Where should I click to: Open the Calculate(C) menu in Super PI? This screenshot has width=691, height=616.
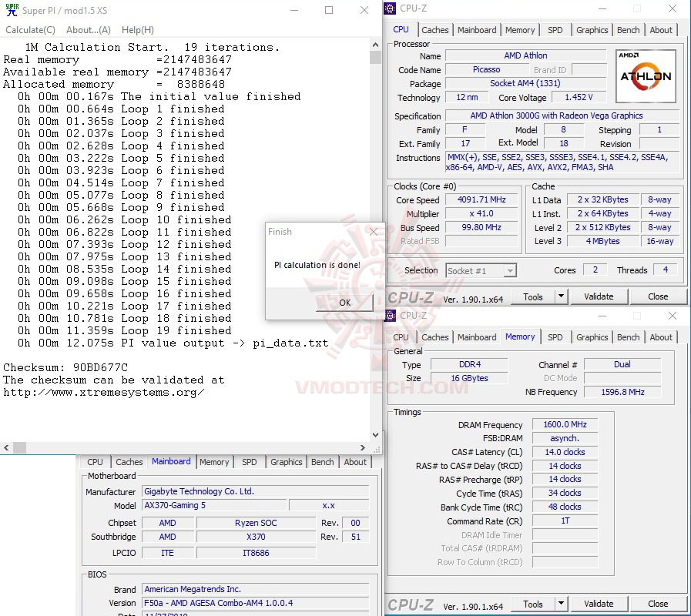click(x=30, y=30)
